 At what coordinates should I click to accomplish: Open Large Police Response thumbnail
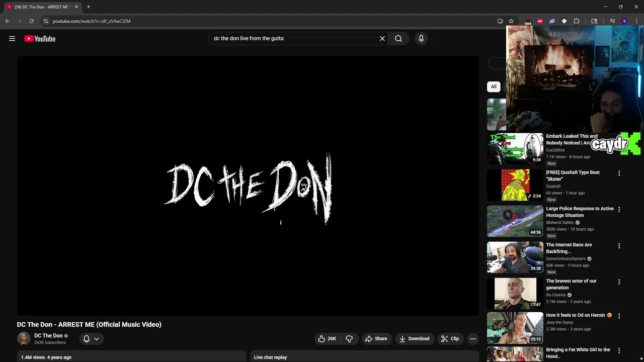click(x=515, y=221)
